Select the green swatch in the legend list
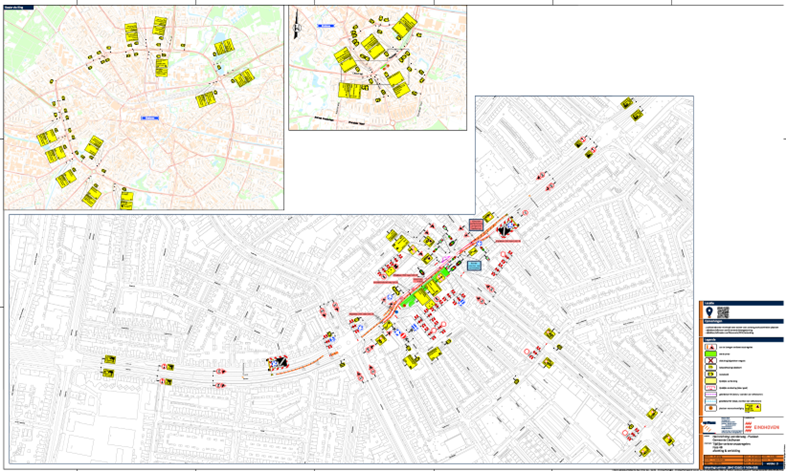The image size is (786, 471). click(x=710, y=354)
